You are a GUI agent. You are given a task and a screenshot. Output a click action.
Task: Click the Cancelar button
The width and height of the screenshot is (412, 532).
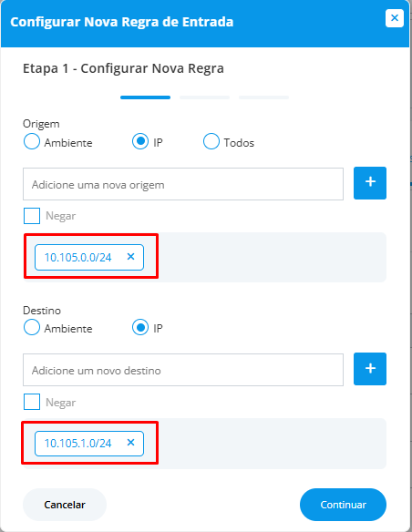tap(65, 505)
